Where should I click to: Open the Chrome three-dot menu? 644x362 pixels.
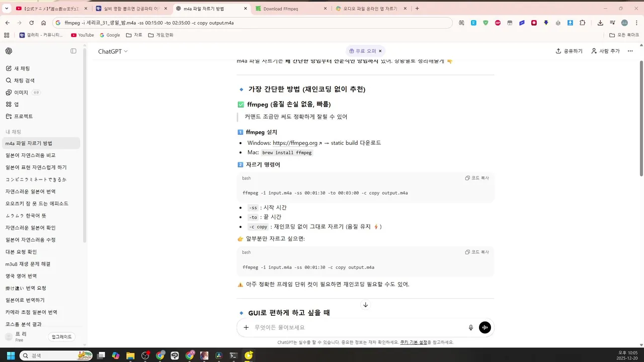pos(636,23)
